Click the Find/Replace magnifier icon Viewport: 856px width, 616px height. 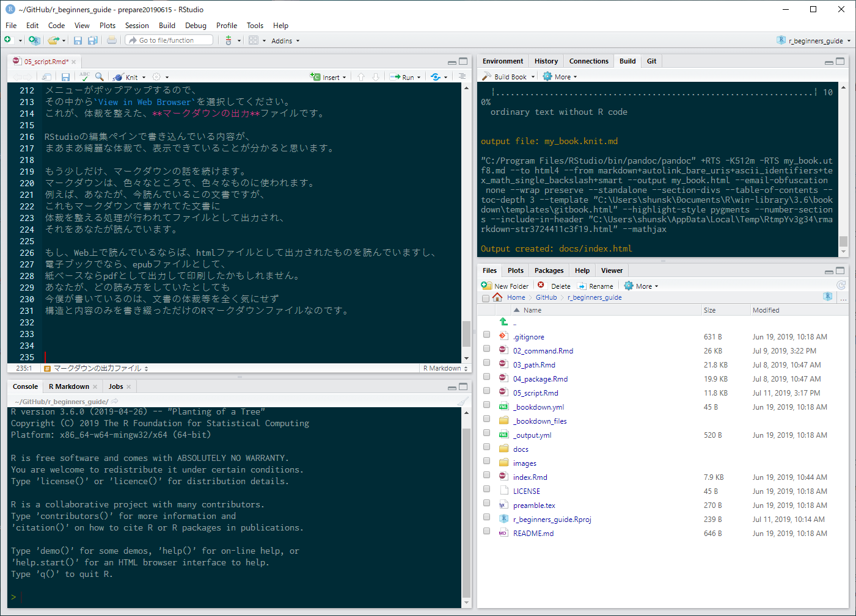(99, 77)
